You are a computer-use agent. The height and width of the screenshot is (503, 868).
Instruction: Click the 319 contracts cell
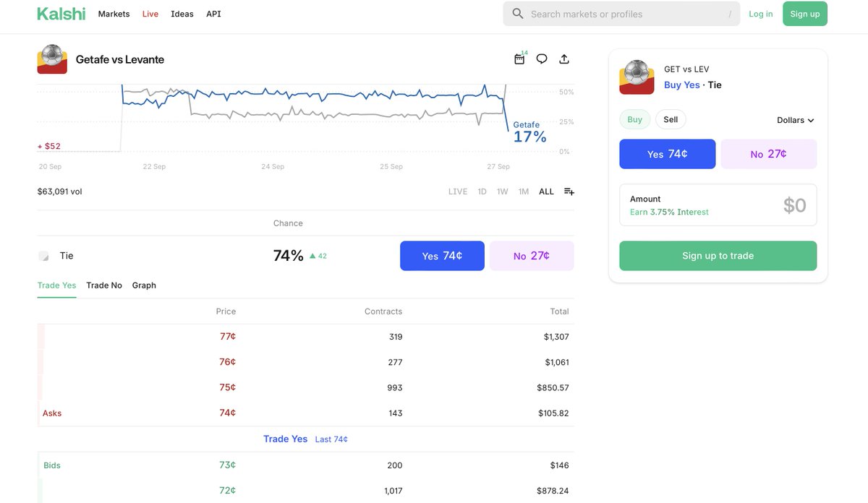(x=396, y=337)
